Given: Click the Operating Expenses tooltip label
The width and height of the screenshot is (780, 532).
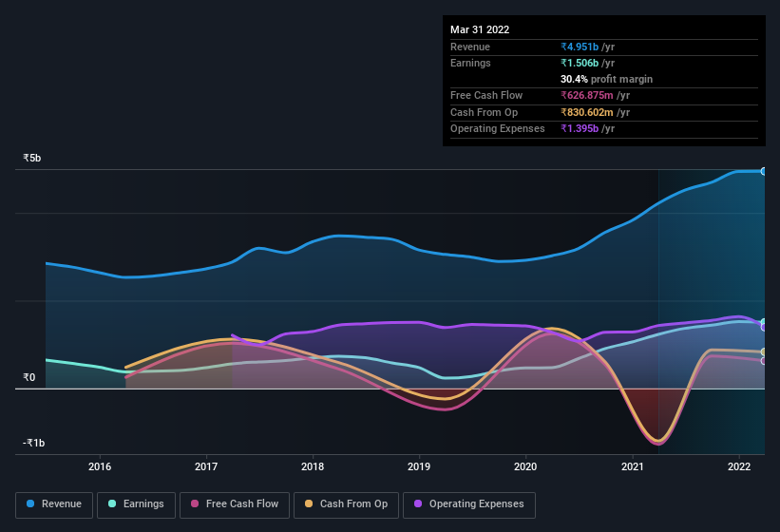Looking at the screenshot, I should point(498,128).
